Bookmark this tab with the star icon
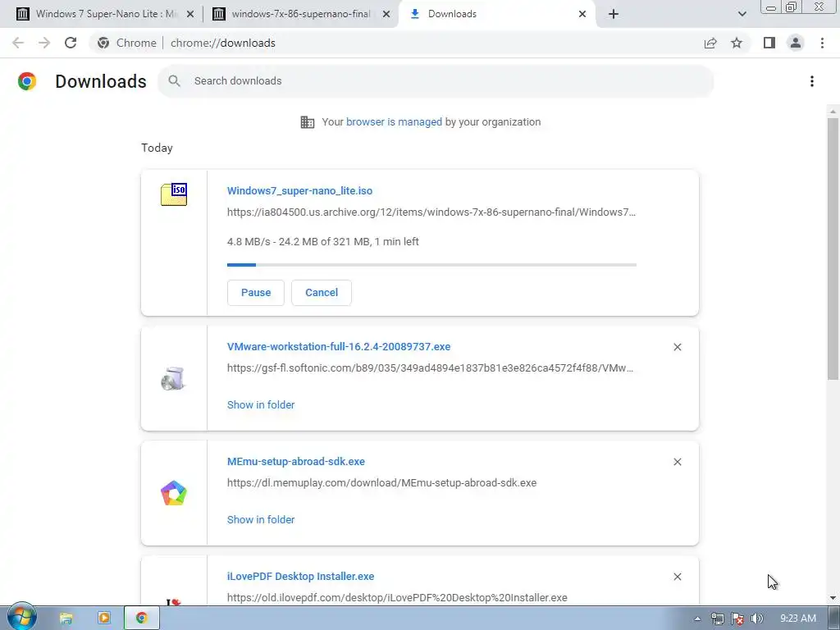 point(737,43)
